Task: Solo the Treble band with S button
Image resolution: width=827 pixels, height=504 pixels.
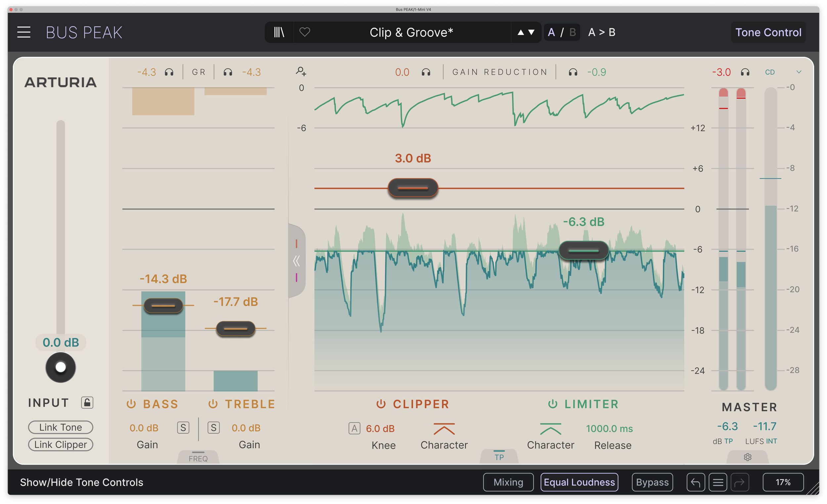Action: [214, 428]
